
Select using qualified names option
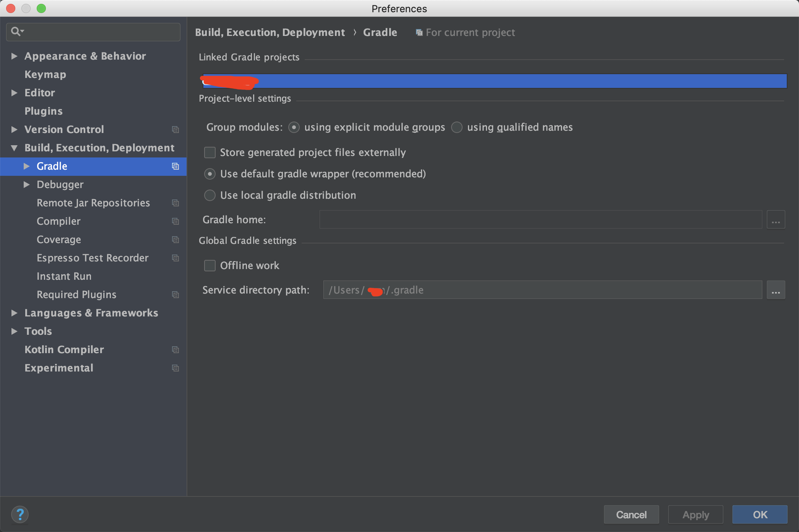click(x=457, y=127)
